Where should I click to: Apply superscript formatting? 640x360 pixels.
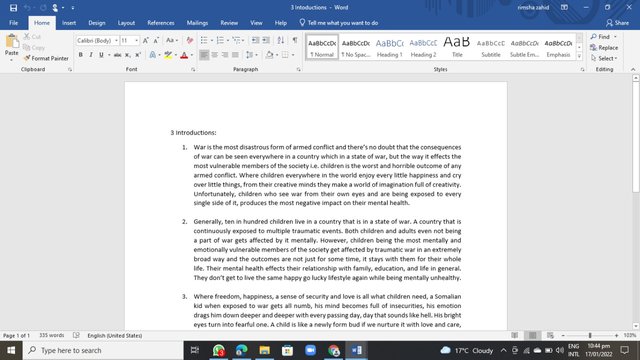tap(138, 55)
